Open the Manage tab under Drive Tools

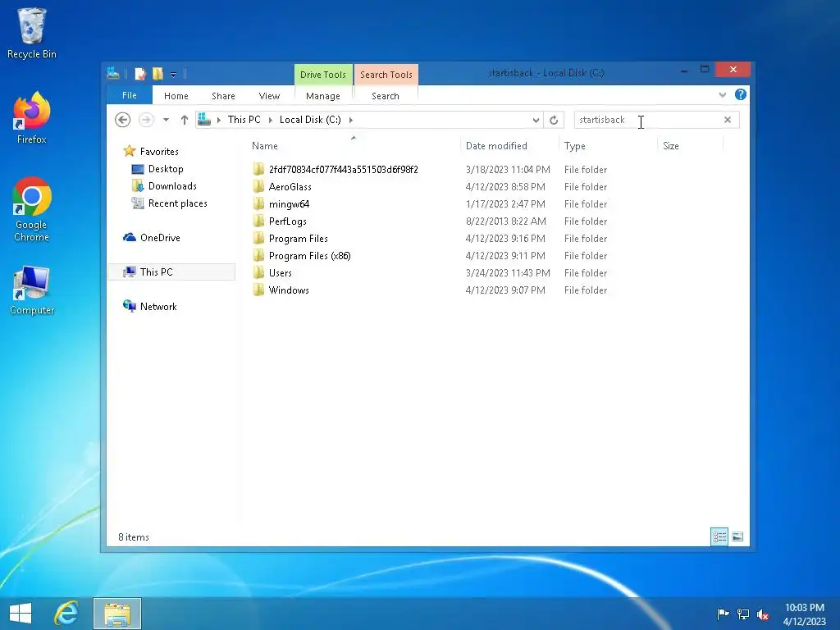click(x=323, y=96)
